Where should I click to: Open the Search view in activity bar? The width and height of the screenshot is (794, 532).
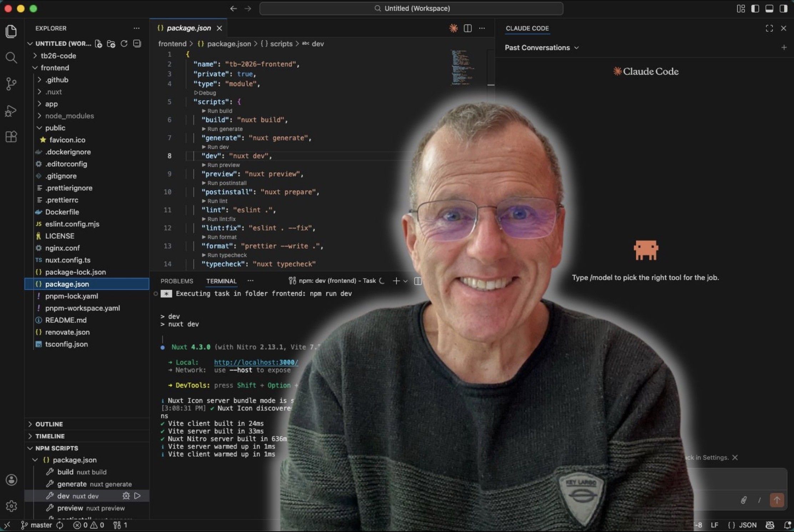(11, 57)
